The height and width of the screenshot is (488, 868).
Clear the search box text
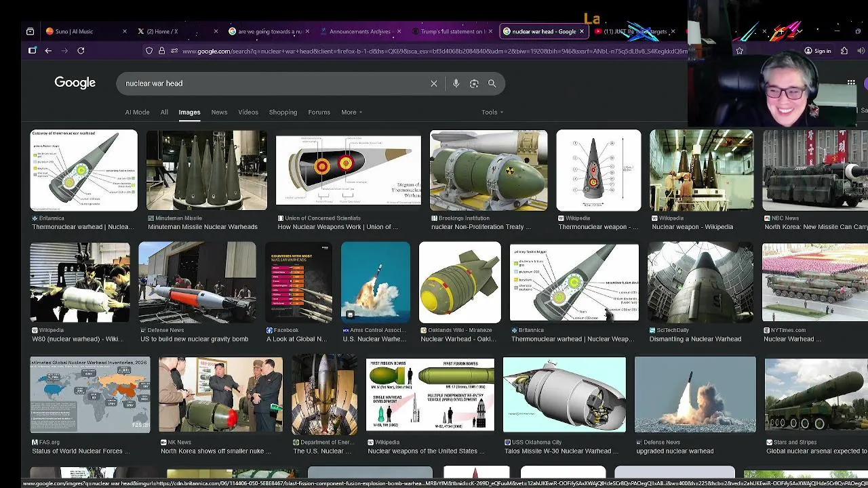(434, 83)
